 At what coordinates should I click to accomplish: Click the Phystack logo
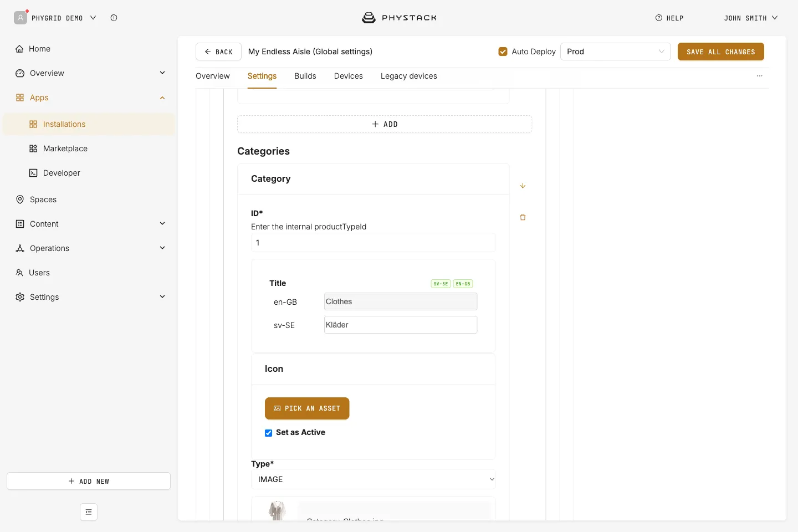(x=399, y=18)
